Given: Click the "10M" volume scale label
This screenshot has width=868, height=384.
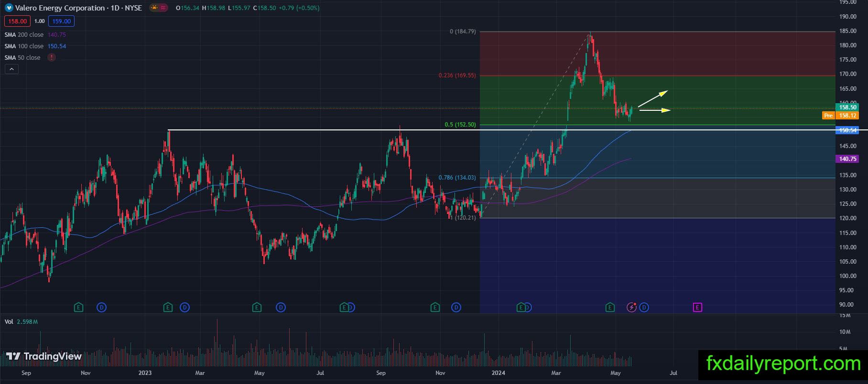Looking at the screenshot, I should point(845,332).
